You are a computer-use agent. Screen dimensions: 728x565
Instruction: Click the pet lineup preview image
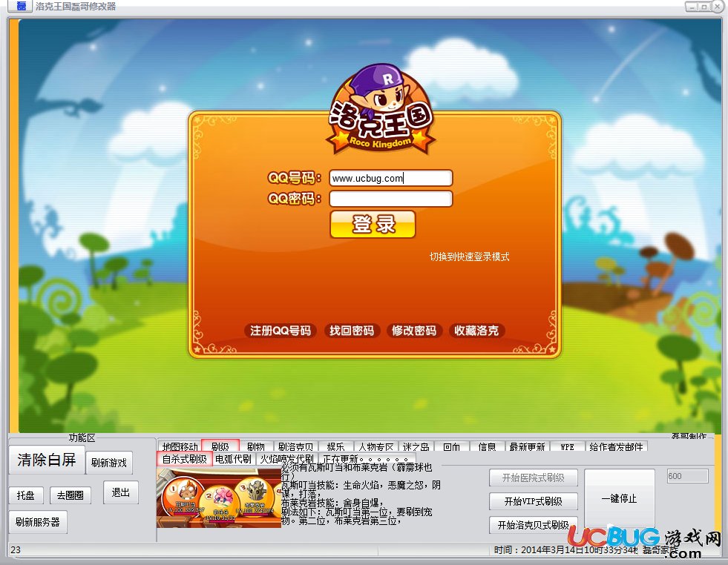tap(219, 498)
